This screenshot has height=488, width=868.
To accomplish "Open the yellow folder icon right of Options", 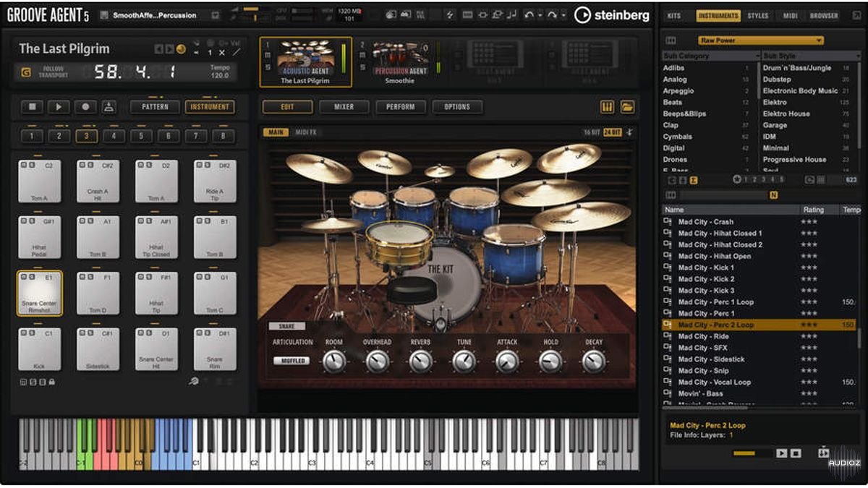I will coord(626,107).
